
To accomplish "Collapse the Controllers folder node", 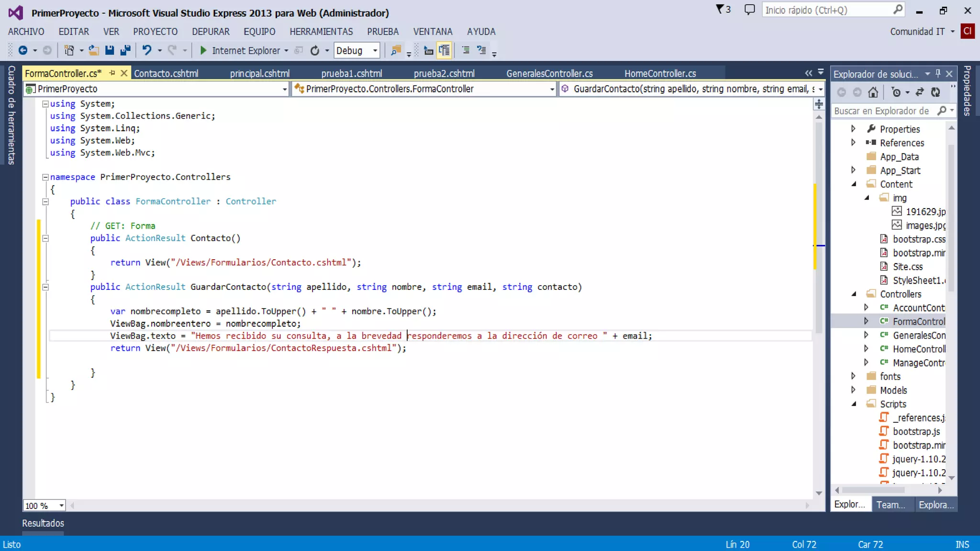I will click(854, 294).
